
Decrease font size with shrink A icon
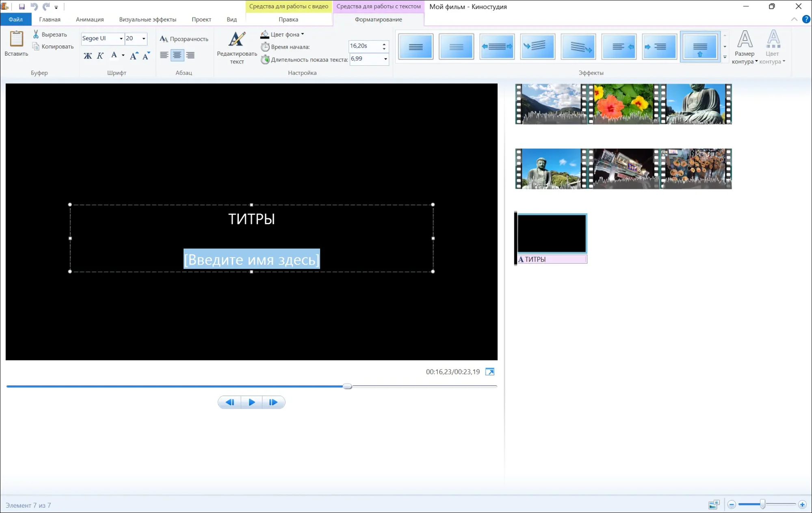146,56
